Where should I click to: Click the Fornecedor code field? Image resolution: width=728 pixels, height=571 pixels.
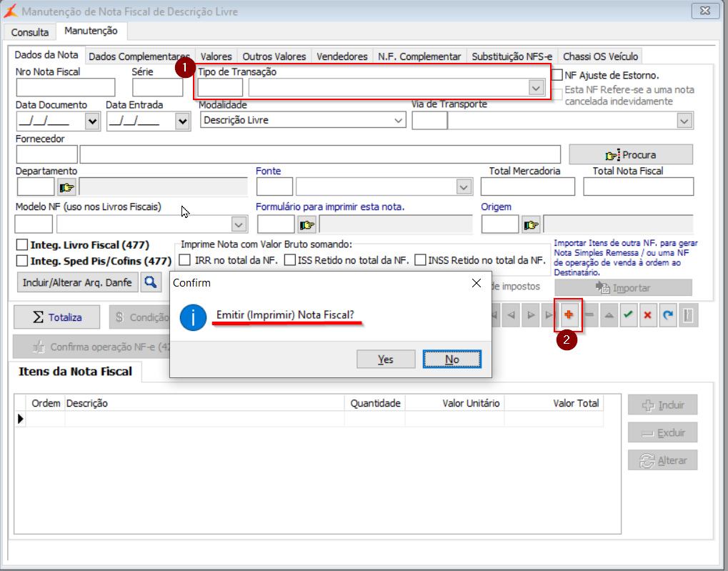click(x=46, y=154)
